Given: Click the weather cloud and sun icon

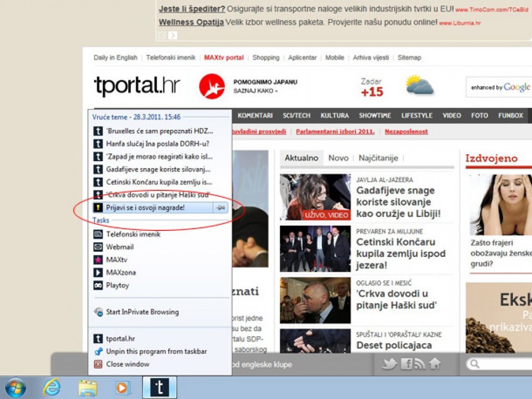Looking at the screenshot, I should click(x=419, y=85).
